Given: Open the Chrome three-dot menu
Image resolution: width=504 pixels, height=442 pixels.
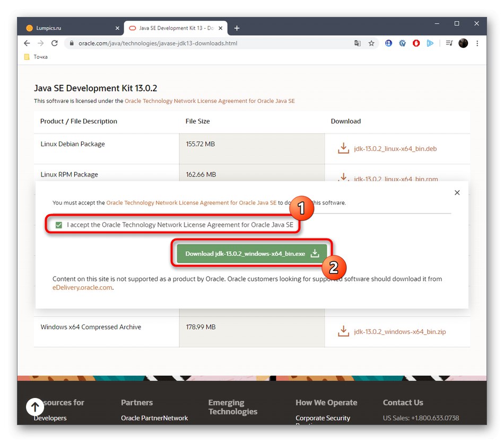Looking at the screenshot, I should coord(477,43).
